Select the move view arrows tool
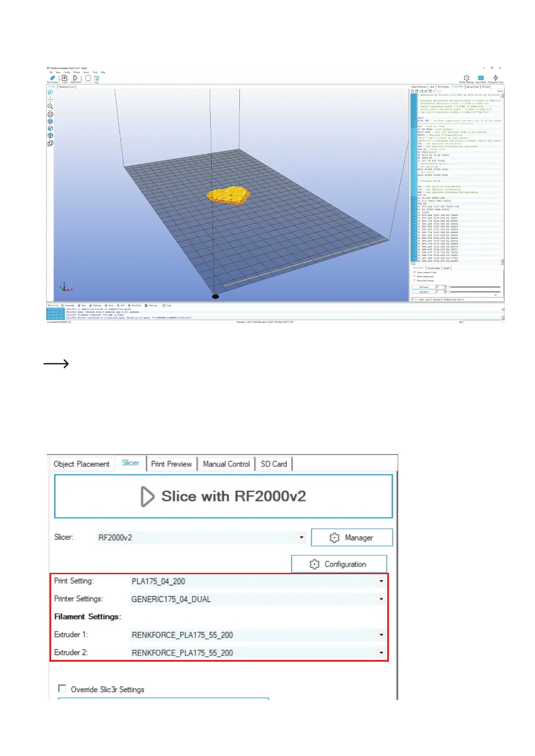The width and height of the screenshot is (535, 756). [x=50, y=99]
